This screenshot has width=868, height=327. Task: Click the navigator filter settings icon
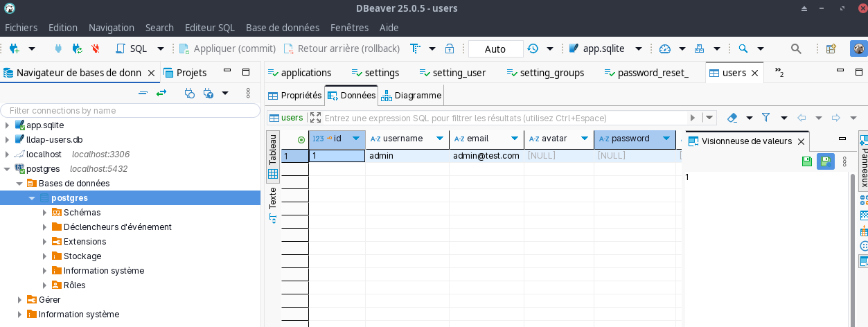[209, 93]
